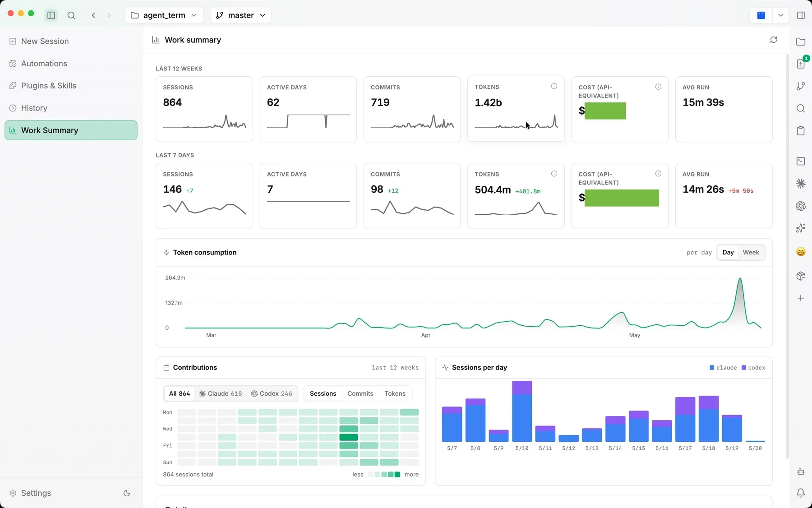This screenshot has height=508, width=812.
Task: Refresh the work summary
Action: tap(774, 40)
